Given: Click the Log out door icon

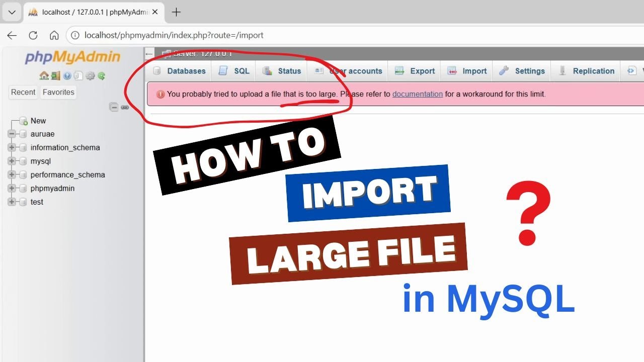Looking at the screenshot, I should (55, 76).
